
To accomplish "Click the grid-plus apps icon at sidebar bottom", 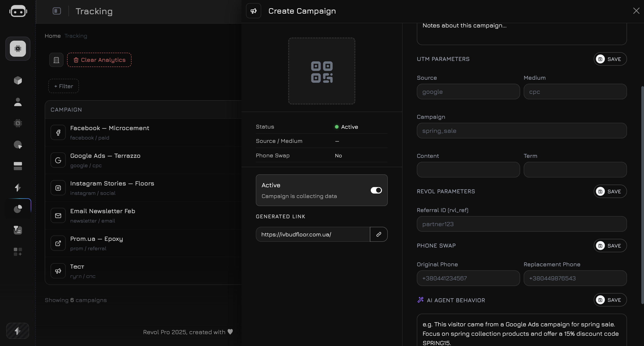I will (17, 252).
